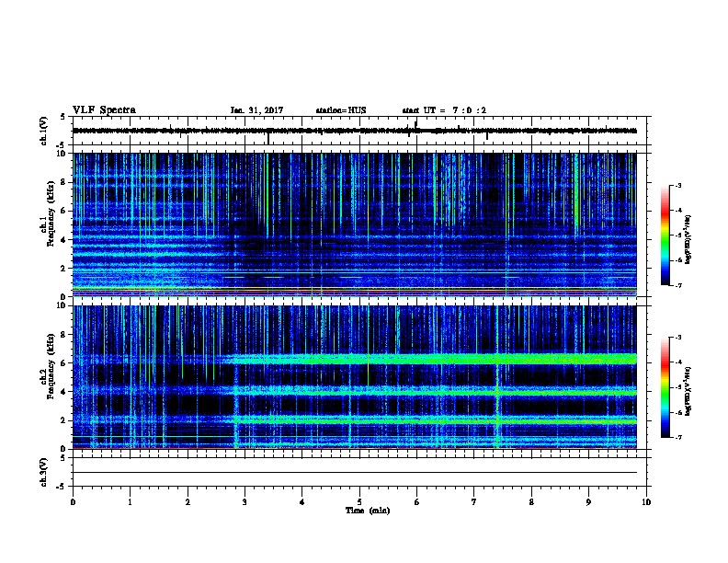Select the ch.2 "Frequency (kHz)" axis label
The height and width of the screenshot is (563, 728).
(51, 366)
